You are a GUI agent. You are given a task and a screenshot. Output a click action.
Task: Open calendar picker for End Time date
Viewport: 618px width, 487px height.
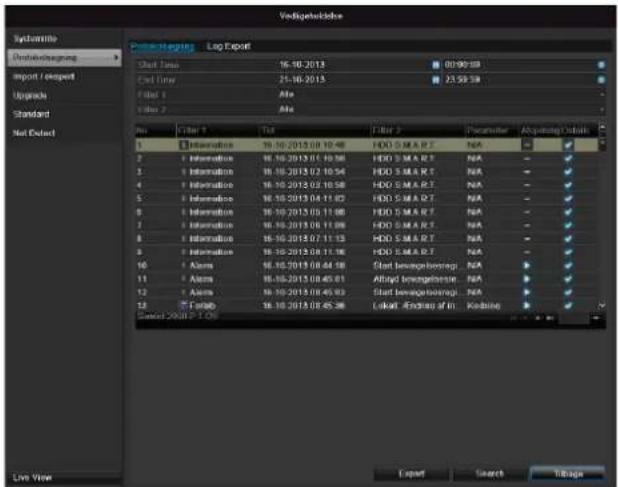click(435, 80)
